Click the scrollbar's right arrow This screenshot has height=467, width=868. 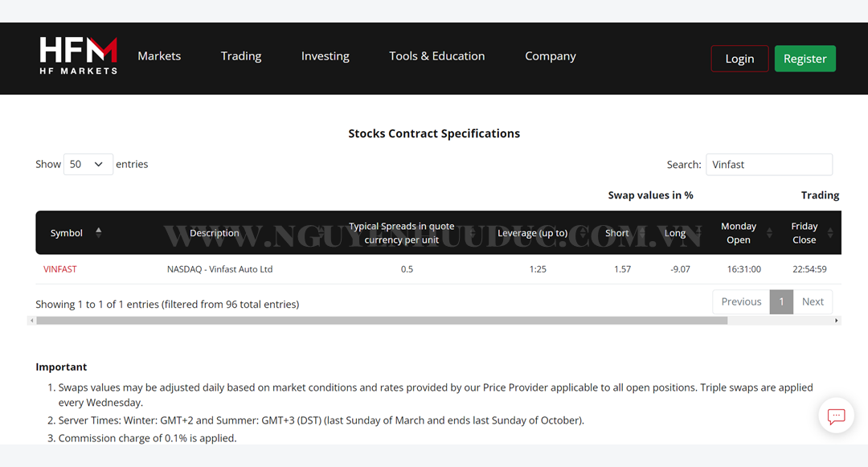click(x=837, y=321)
